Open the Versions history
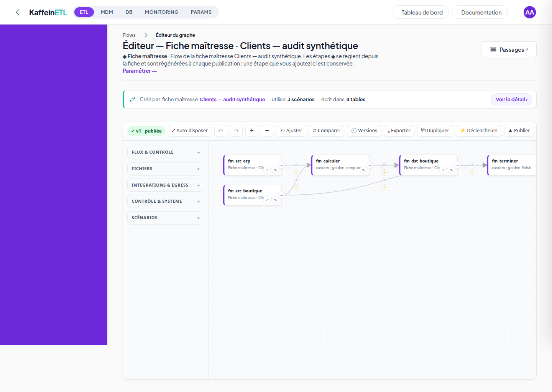This screenshot has width=552, height=392. pos(364,131)
